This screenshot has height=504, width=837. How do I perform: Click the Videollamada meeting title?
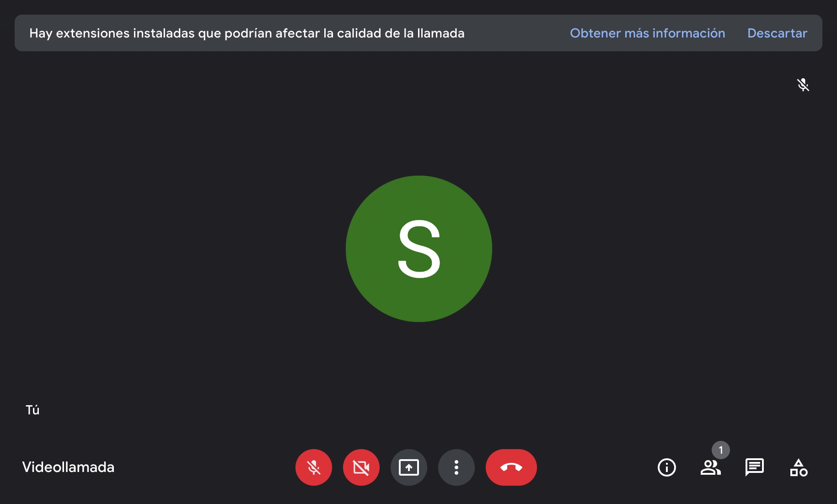coord(68,467)
